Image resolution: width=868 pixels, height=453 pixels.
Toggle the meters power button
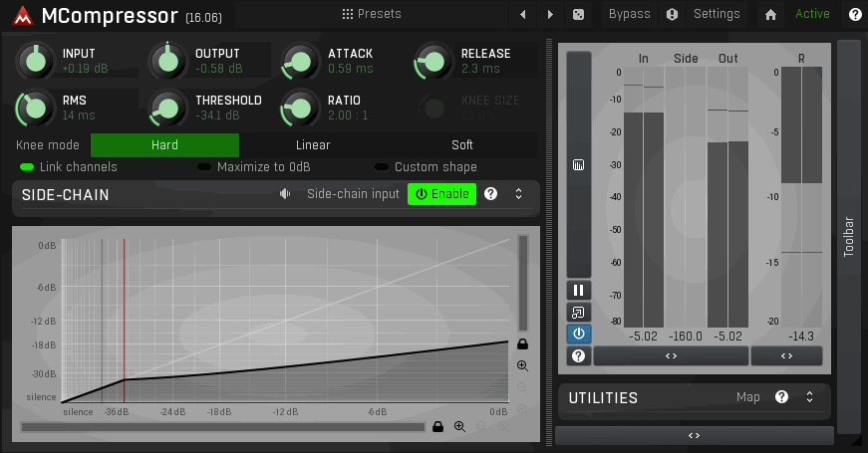point(578,335)
